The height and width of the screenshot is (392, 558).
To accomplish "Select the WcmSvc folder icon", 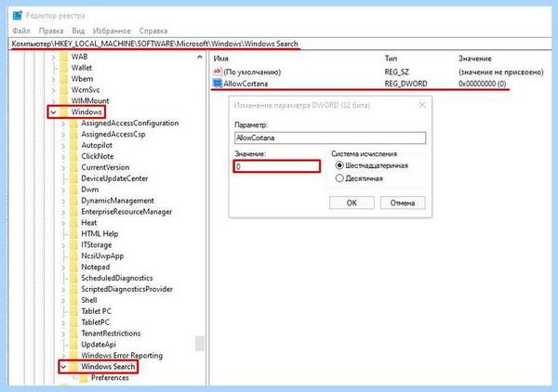I will tap(63, 89).
